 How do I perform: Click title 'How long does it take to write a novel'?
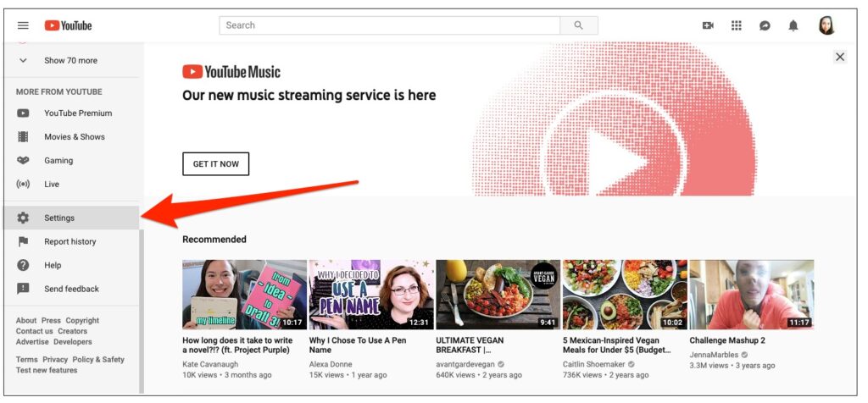click(x=237, y=345)
